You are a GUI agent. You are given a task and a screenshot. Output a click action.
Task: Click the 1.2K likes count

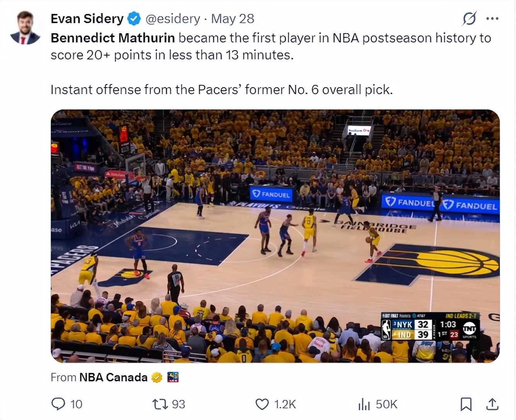[285, 404]
